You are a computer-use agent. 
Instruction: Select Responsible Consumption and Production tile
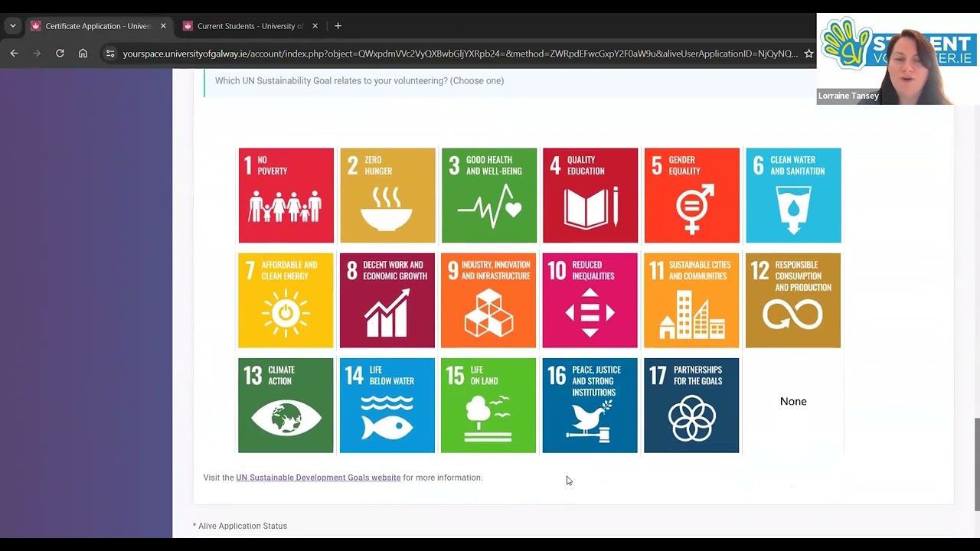point(793,300)
